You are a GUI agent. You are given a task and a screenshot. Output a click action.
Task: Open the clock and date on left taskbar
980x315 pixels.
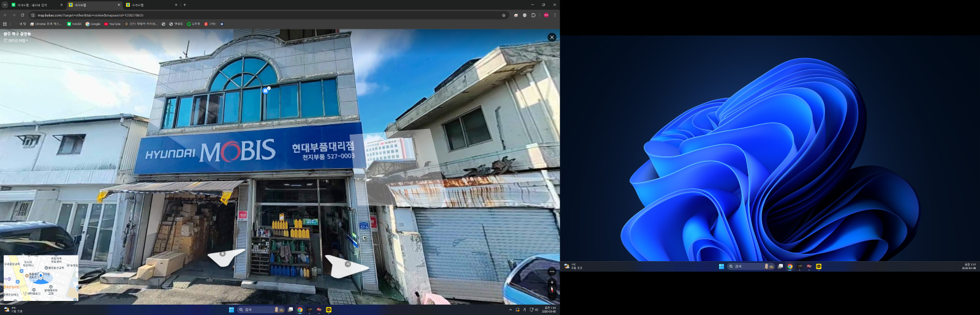click(x=549, y=309)
